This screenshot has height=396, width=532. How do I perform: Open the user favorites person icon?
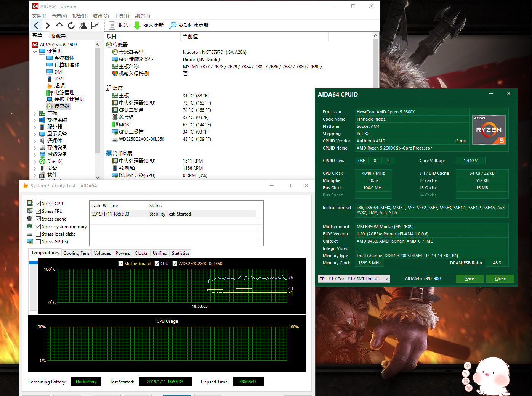(83, 26)
